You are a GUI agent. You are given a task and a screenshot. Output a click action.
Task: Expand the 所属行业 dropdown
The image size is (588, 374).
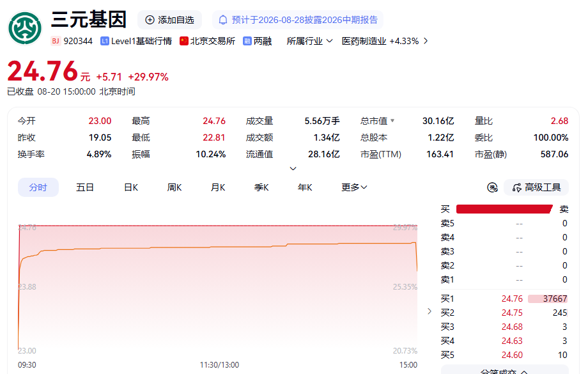point(309,41)
